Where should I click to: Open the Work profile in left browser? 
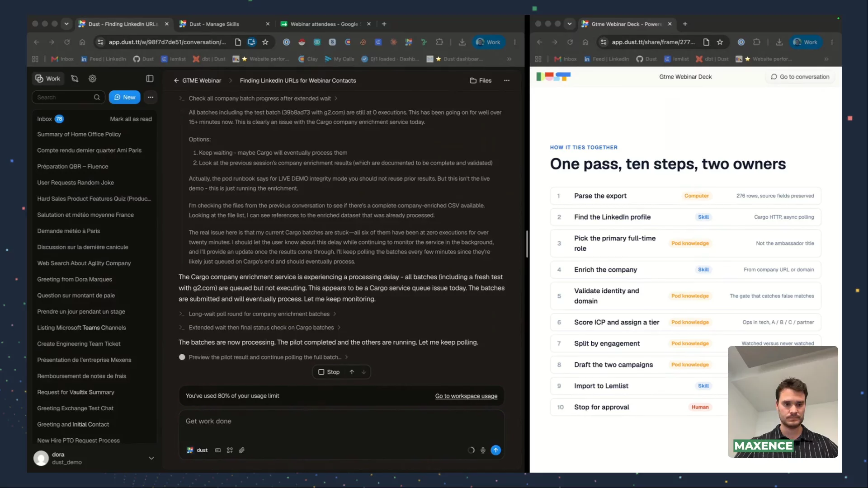[x=488, y=42]
